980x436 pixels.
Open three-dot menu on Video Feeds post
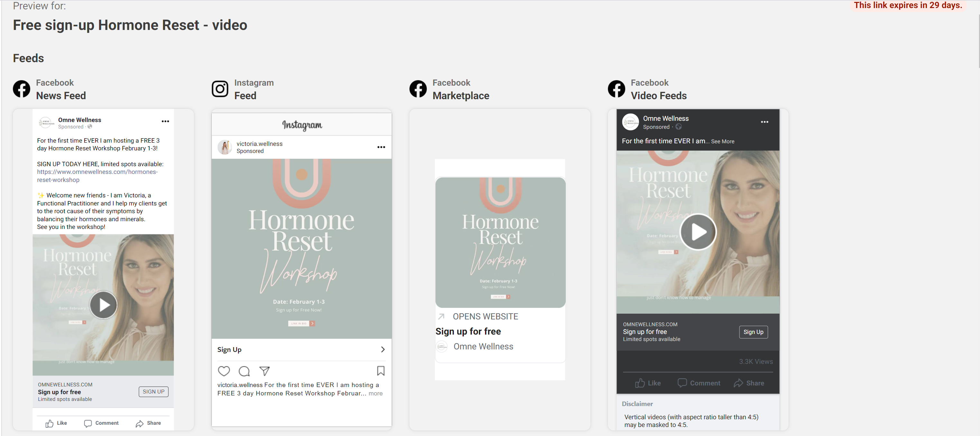[x=764, y=122]
